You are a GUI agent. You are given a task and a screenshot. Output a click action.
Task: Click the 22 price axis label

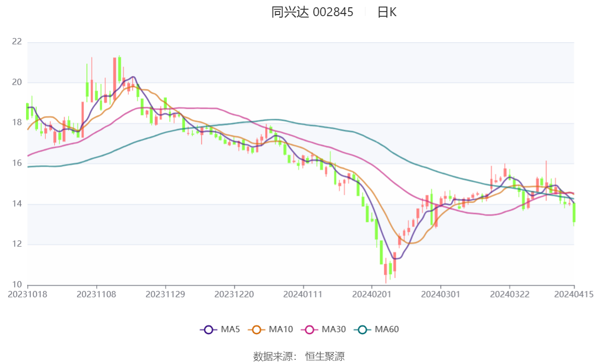pyautogui.click(x=17, y=42)
